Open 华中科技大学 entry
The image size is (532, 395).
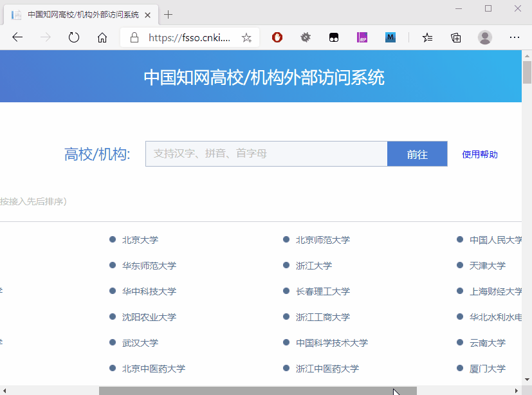(x=149, y=291)
